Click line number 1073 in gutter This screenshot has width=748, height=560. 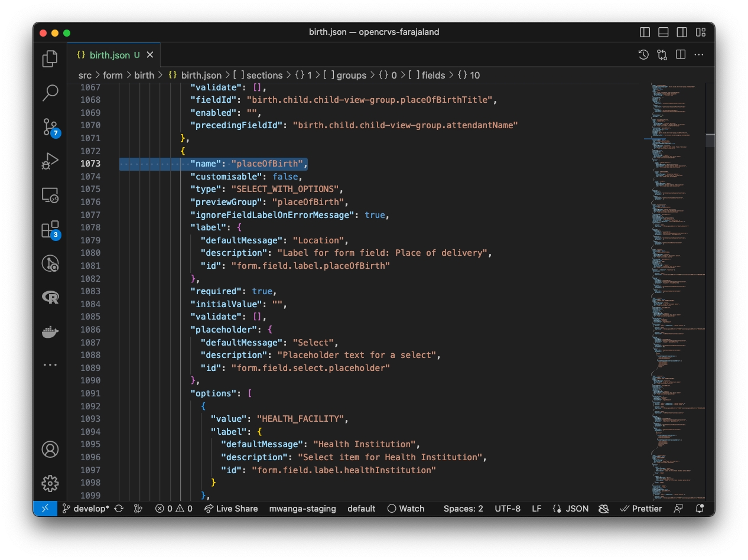(x=90, y=164)
